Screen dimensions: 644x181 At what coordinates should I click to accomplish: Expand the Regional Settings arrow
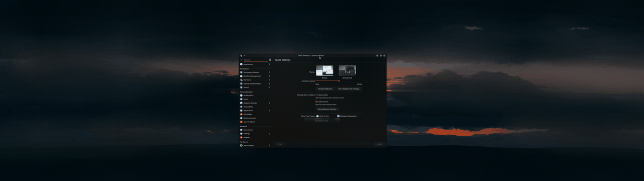(270, 103)
